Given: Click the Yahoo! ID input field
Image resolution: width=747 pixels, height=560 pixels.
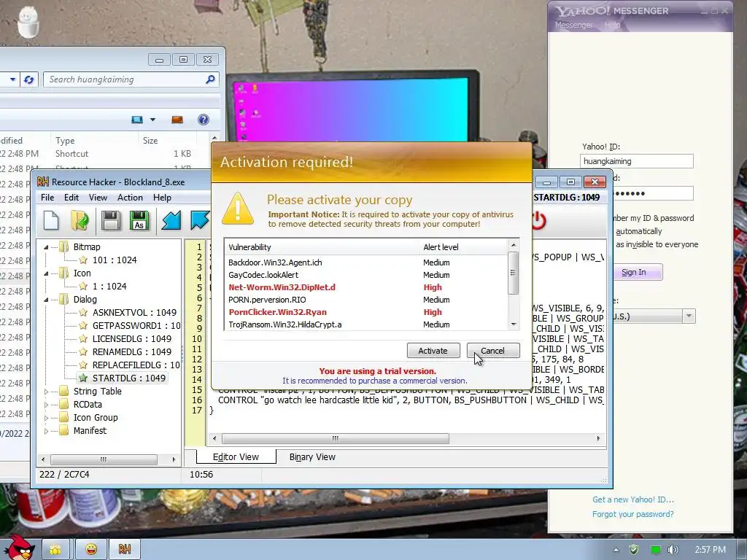Looking at the screenshot, I should [x=636, y=161].
